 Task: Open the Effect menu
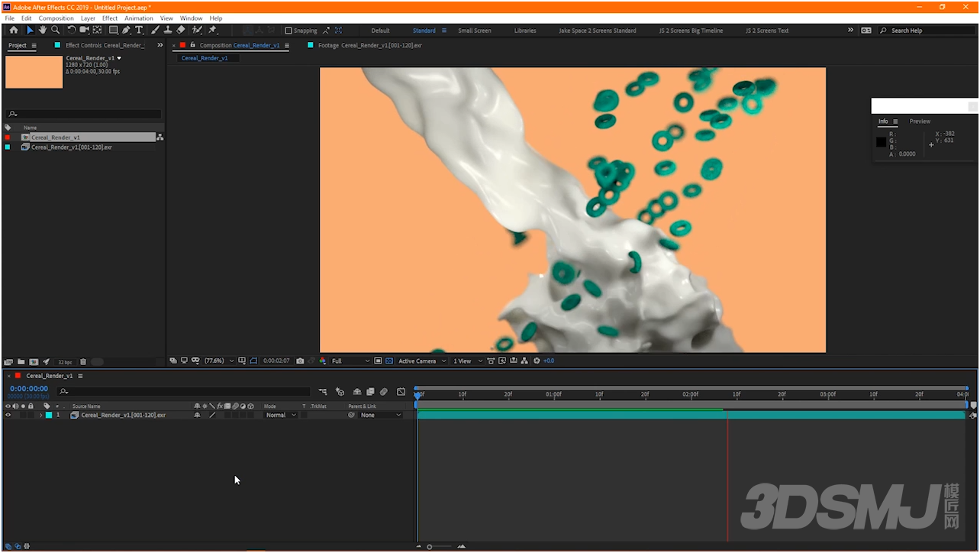click(x=110, y=18)
